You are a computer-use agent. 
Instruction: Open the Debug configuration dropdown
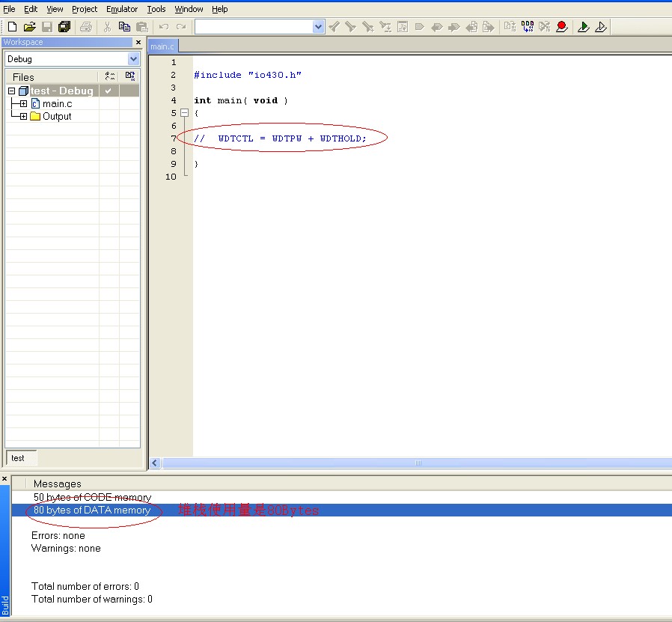pos(133,59)
